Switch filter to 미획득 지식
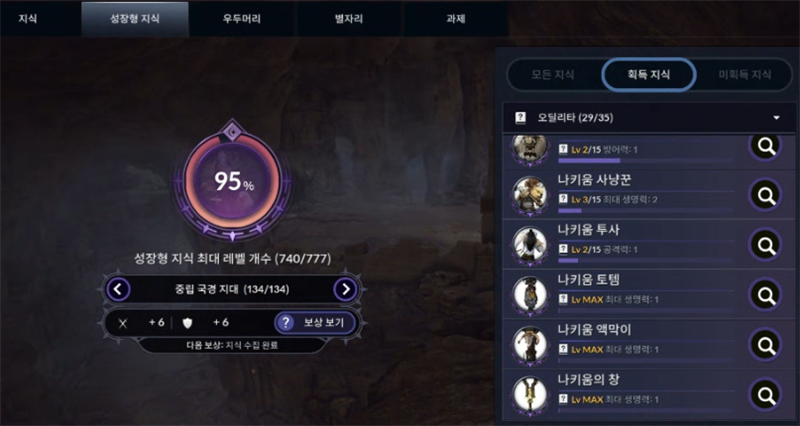Image resolution: width=800 pixels, height=426 pixels. click(744, 74)
